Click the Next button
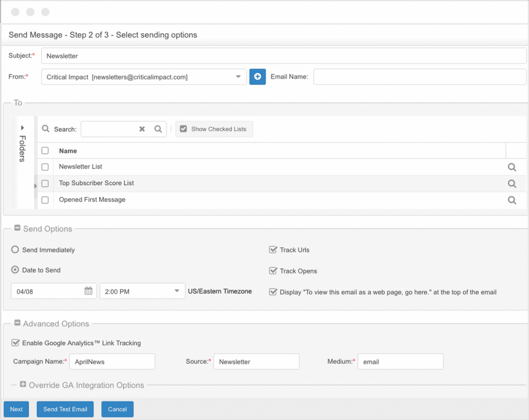Image resolution: width=529 pixels, height=420 pixels. (x=16, y=409)
